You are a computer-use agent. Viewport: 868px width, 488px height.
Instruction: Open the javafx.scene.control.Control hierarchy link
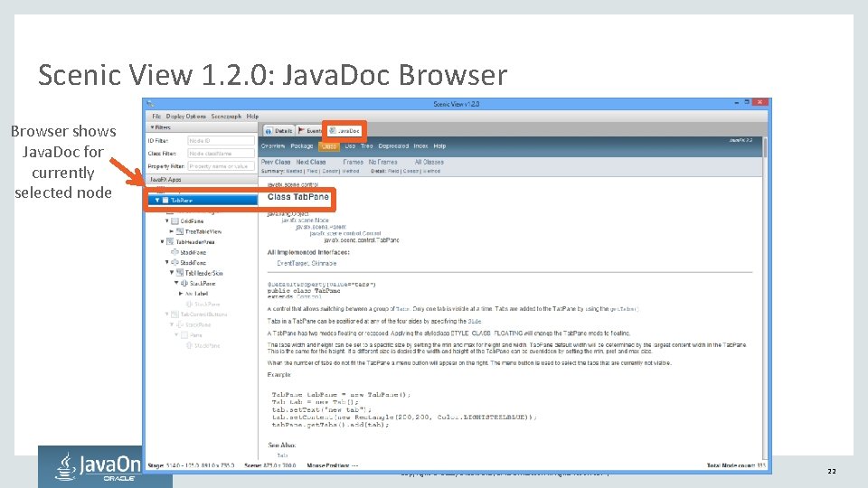(344, 233)
